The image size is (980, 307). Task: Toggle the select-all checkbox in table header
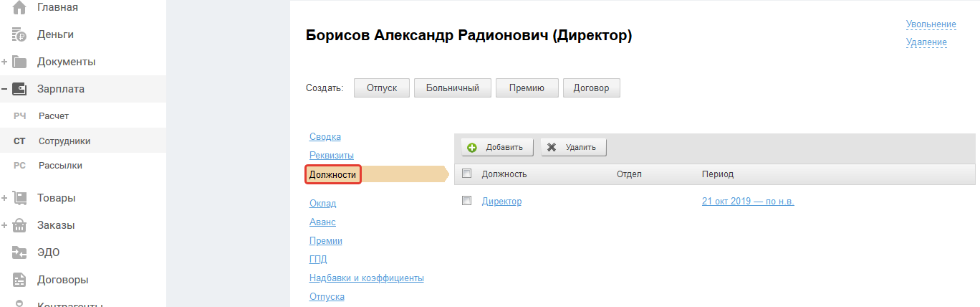click(x=467, y=174)
